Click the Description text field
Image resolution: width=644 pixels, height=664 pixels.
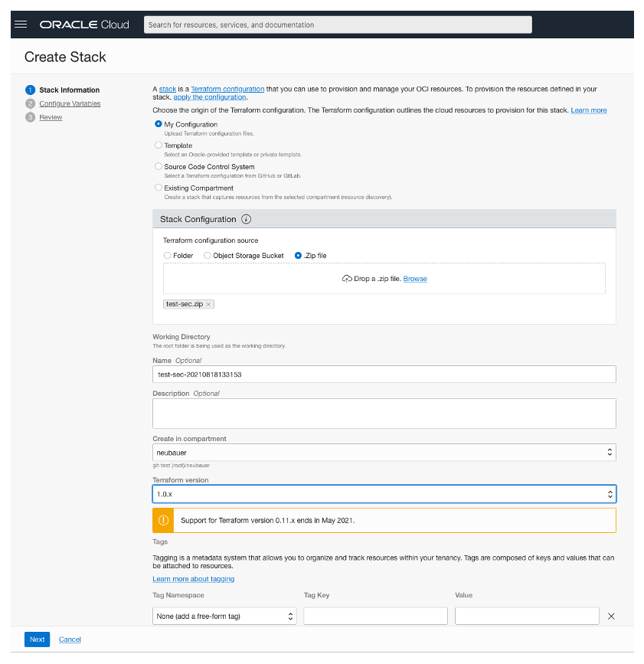[x=384, y=413]
